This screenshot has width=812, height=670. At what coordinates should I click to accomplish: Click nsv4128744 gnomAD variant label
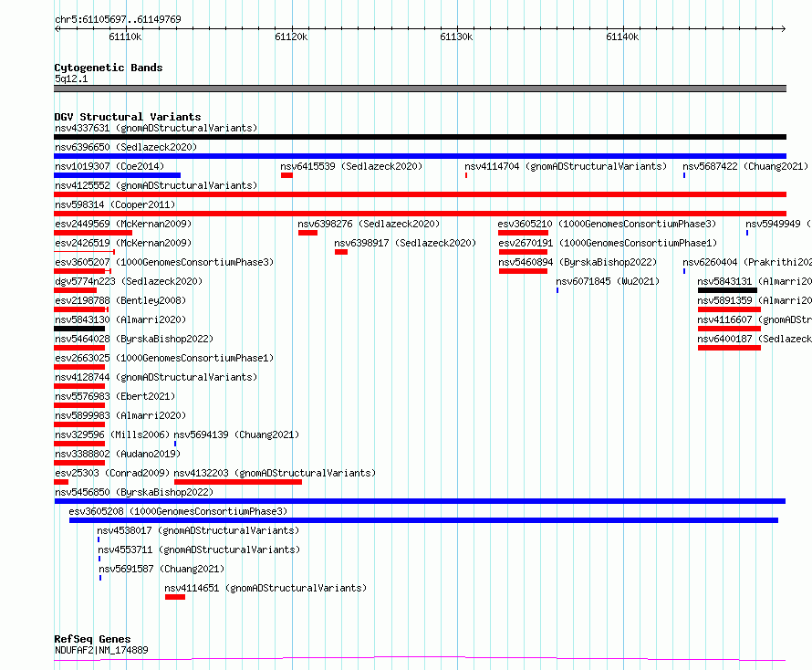(156, 377)
